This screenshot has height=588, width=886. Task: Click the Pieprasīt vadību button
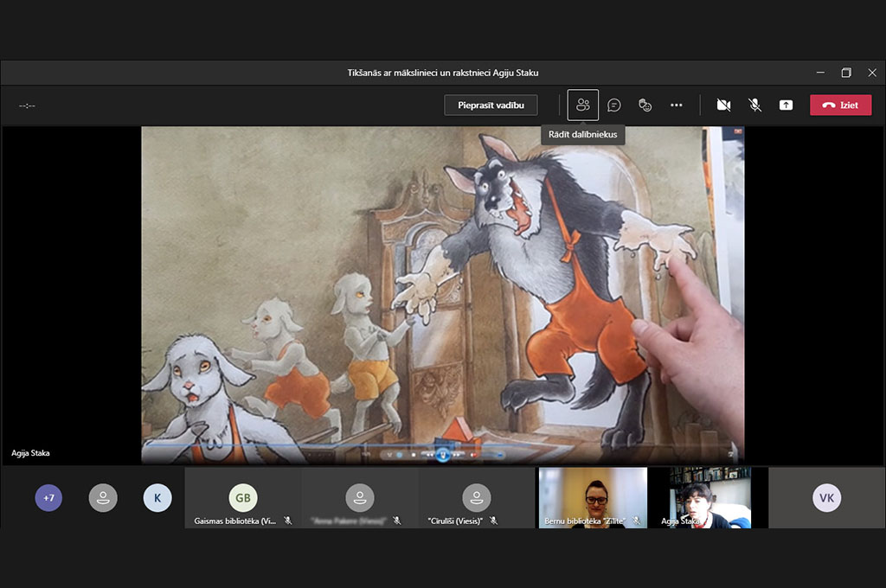(x=491, y=105)
